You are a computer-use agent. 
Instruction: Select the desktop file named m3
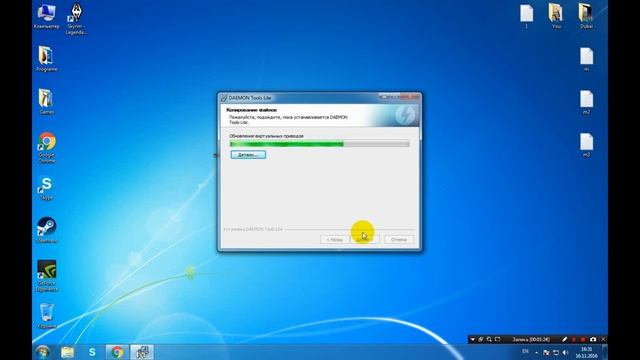tap(587, 145)
